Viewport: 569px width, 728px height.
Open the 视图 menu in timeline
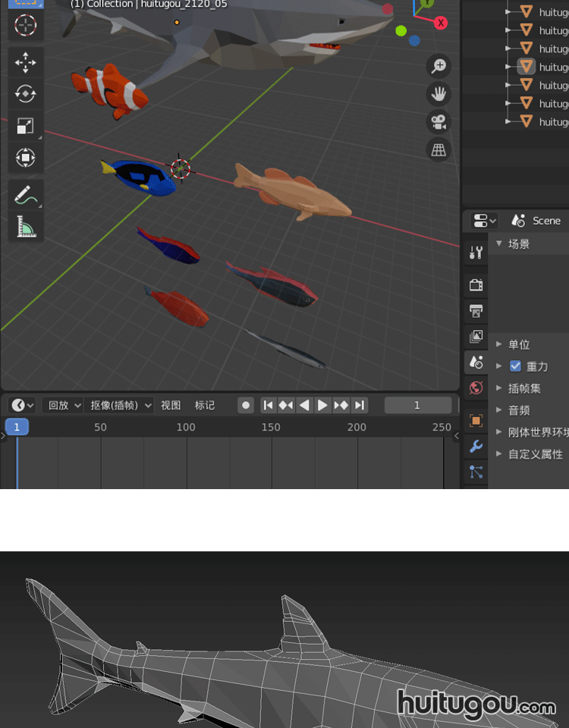click(x=171, y=406)
